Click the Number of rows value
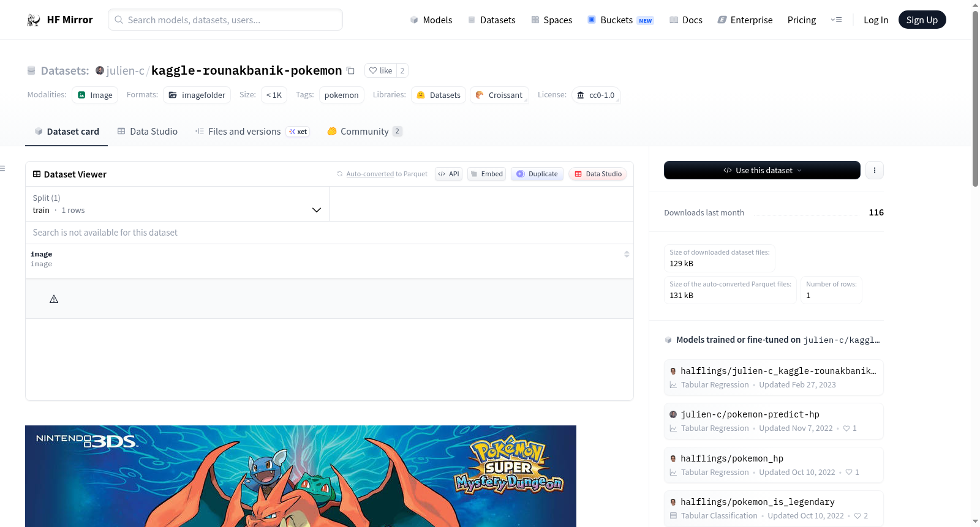 click(808, 296)
